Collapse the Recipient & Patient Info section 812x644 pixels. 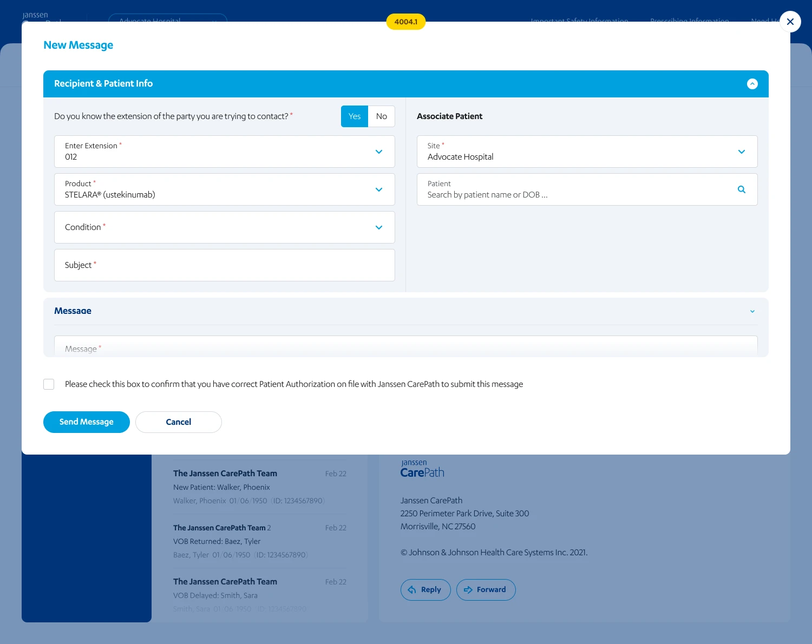(x=752, y=84)
